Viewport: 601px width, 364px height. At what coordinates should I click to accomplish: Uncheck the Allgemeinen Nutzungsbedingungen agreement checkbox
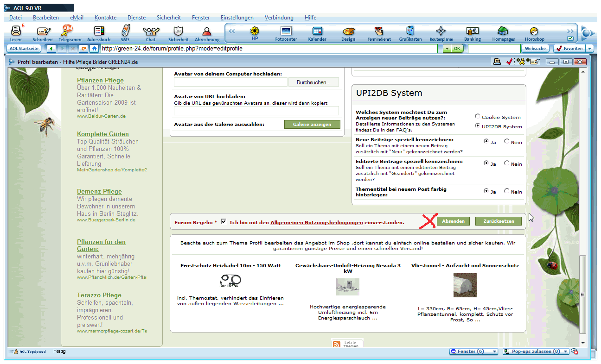[224, 222]
